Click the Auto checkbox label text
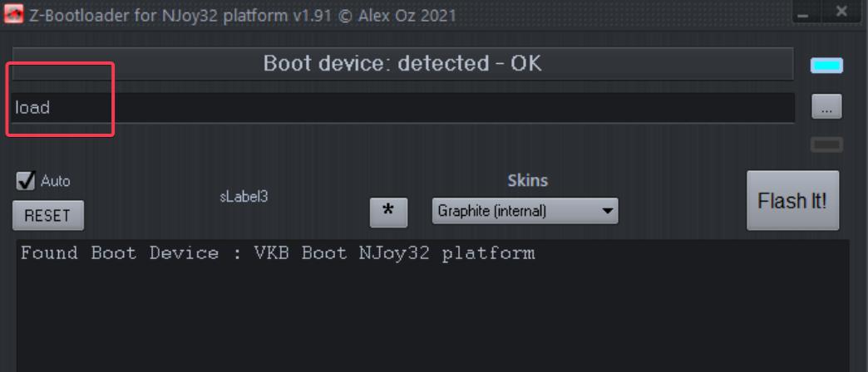The height and width of the screenshot is (372, 868). click(56, 181)
